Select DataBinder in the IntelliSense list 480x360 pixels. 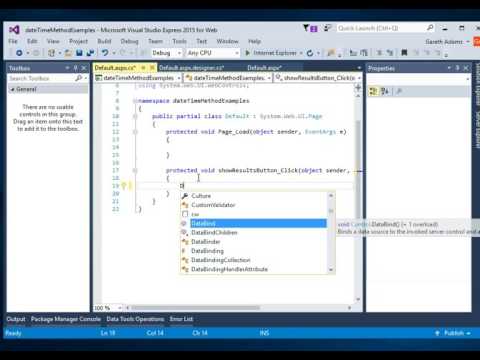[x=253, y=242]
